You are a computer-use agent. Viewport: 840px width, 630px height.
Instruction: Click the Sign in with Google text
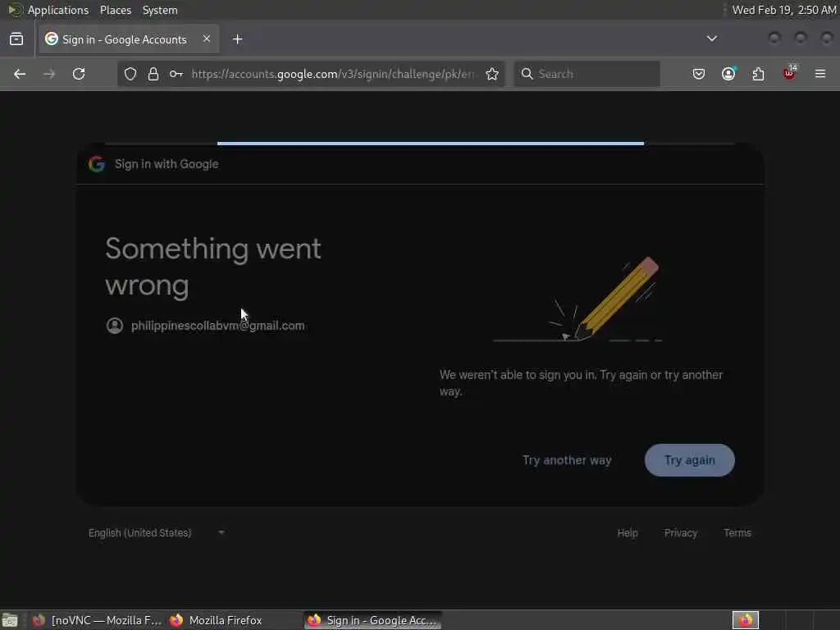(167, 164)
